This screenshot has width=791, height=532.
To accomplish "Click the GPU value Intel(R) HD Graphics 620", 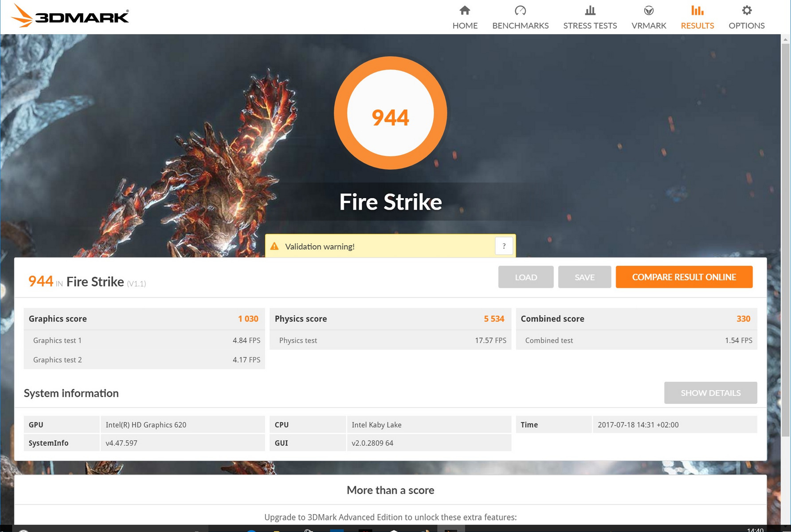I will pos(146,425).
